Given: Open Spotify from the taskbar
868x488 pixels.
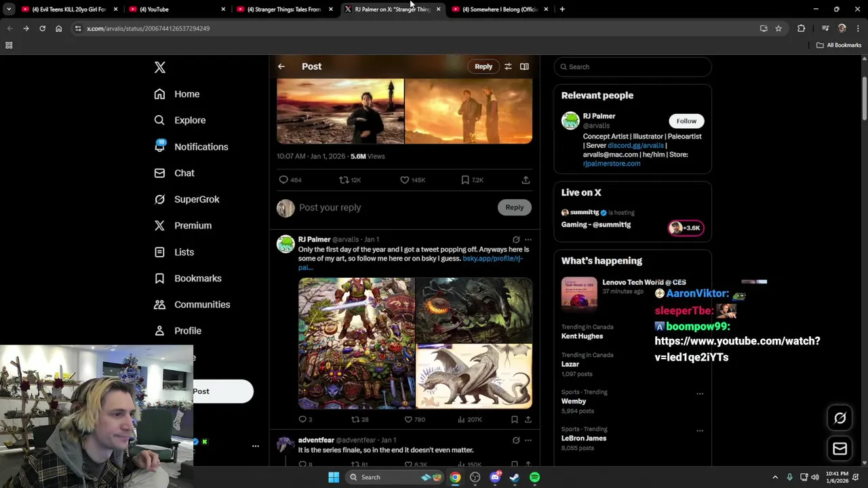Looking at the screenshot, I should click(534, 477).
